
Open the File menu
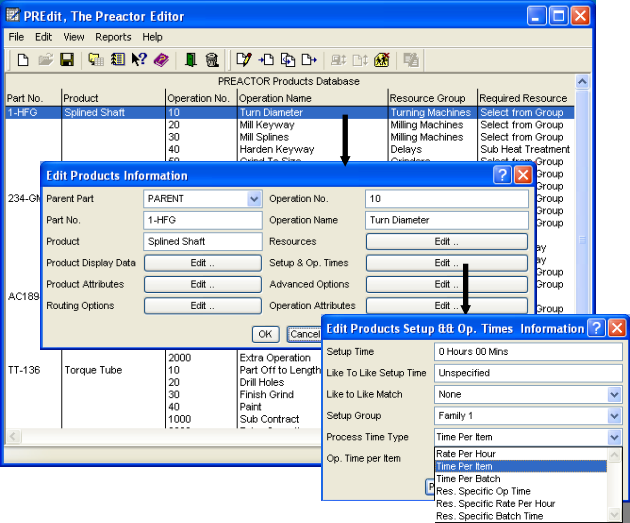pos(16,37)
